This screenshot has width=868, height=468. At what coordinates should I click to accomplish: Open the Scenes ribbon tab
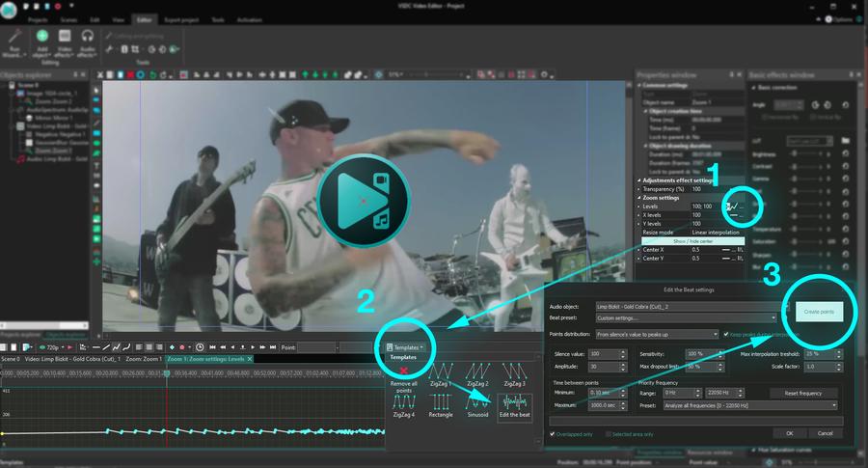pos(68,20)
